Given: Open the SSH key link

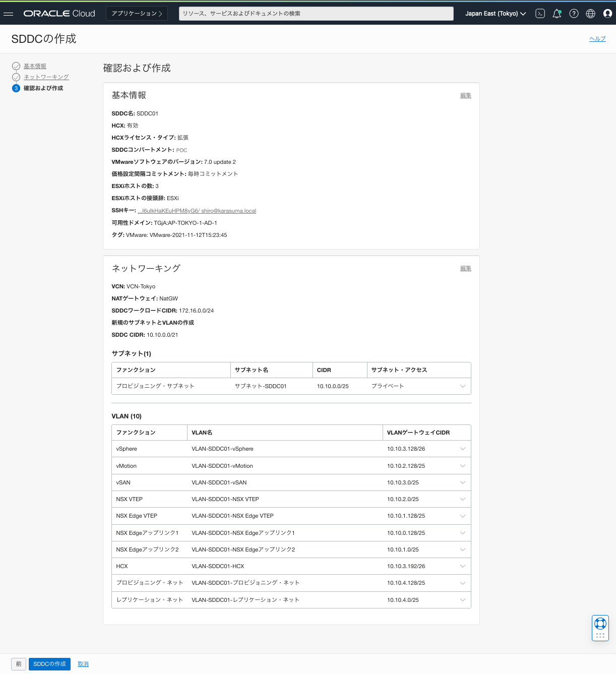Looking at the screenshot, I should [197, 211].
